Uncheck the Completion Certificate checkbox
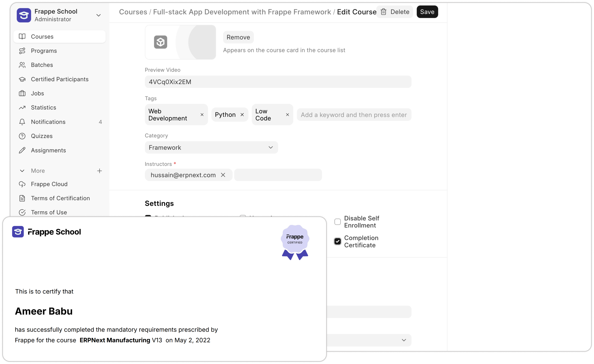The image size is (594, 364). pos(338,241)
